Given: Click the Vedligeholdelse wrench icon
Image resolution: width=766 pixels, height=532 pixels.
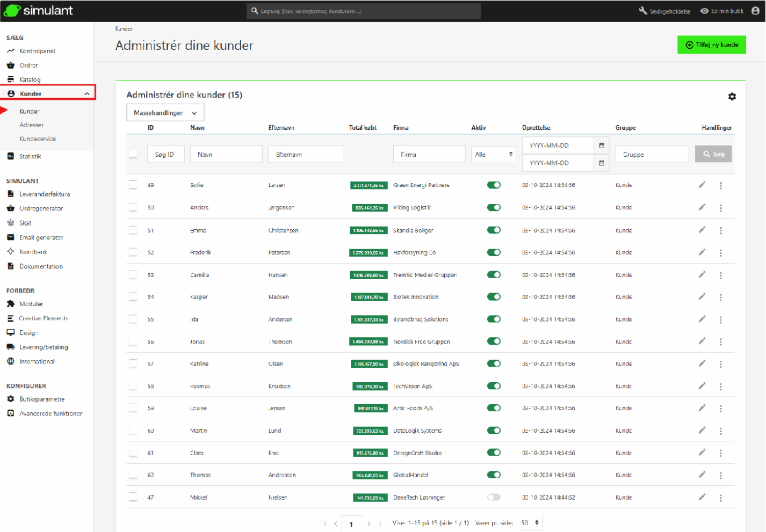Looking at the screenshot, I should (643, 11).
